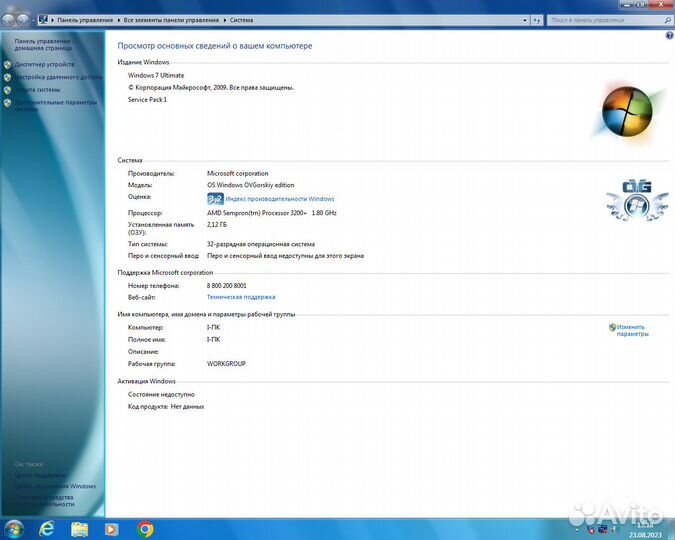
Task: Click shield icon next to 'Диспетчер устройств'
Action: point(7,65)
